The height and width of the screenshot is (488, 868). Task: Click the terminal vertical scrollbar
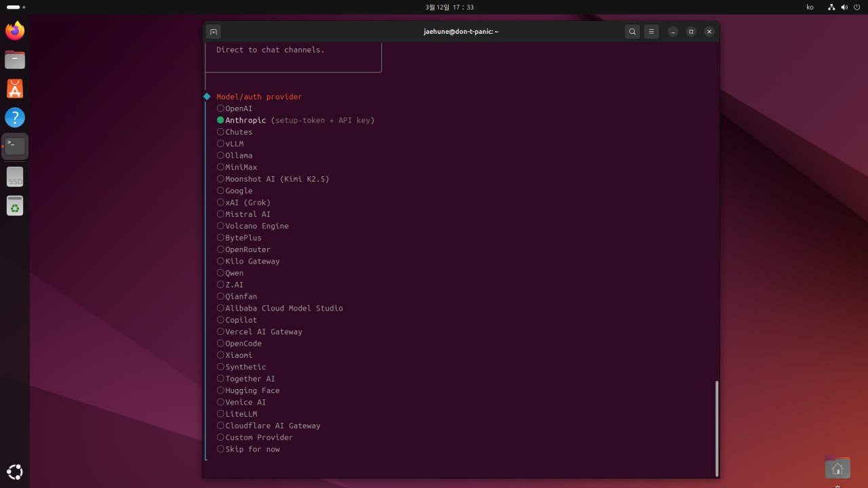[x=716, y=427]
